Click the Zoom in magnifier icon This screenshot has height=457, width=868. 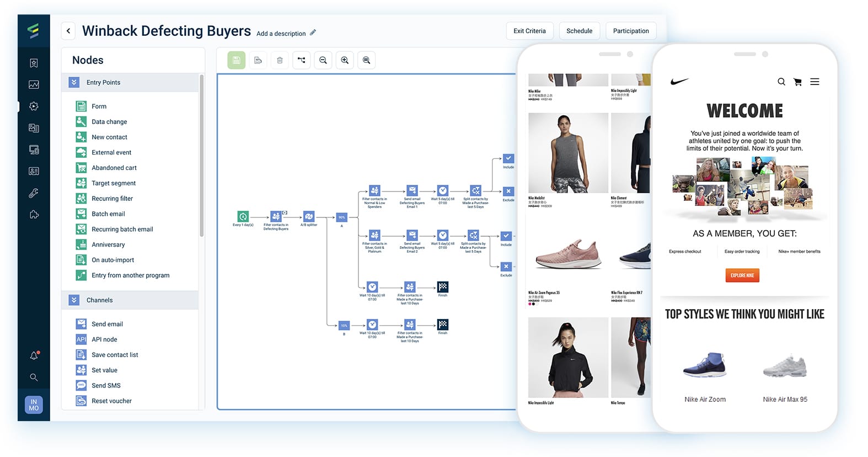pyautogui.click(x=345, y=60)
